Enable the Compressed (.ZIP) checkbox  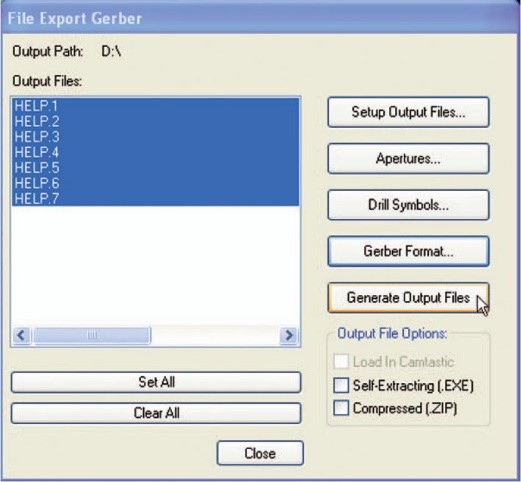pos(341,408)
